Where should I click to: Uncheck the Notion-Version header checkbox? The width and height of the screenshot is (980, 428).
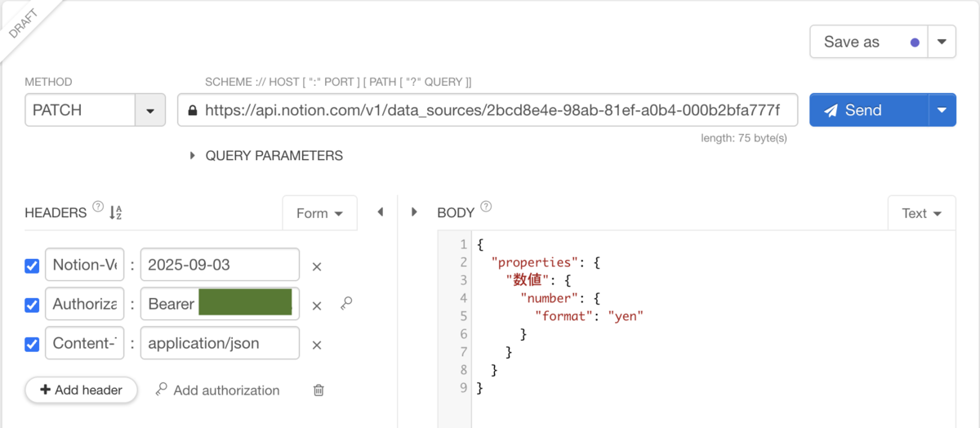tap(32, 265)
